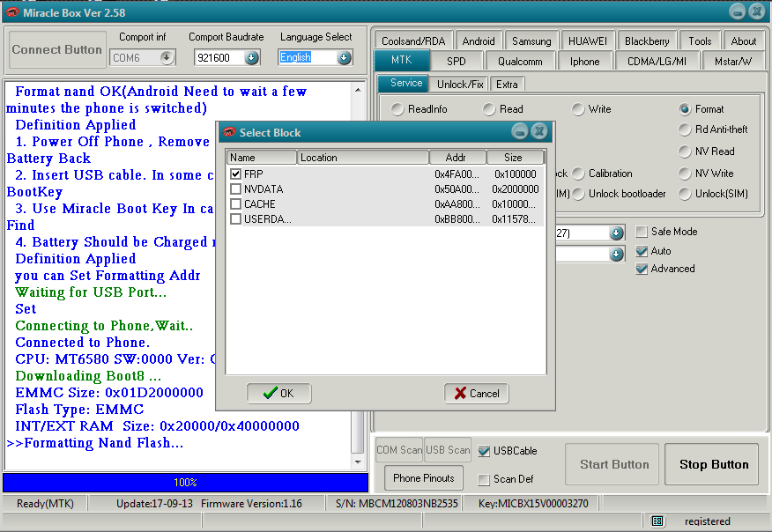Sort by the Addr column header
Screen dimensions: 772x532
pos(457,158)
